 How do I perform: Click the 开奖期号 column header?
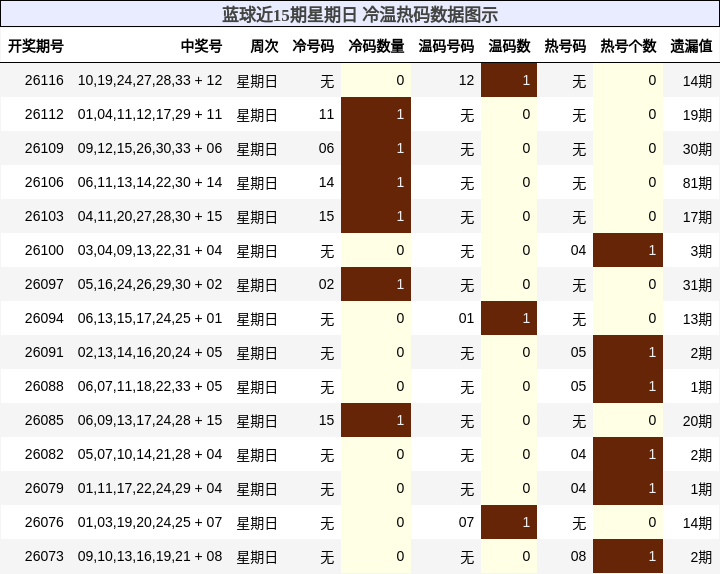click(36, 46)
